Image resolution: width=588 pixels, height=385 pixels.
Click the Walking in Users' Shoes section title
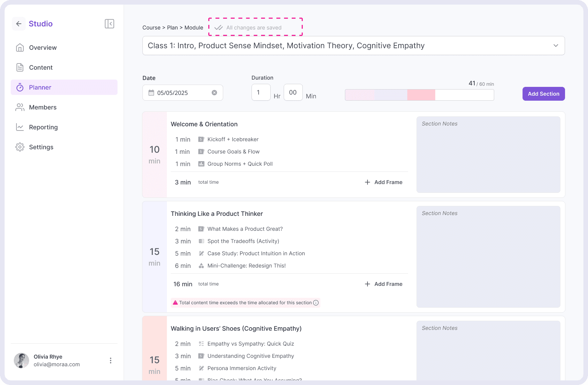point(236,328)
